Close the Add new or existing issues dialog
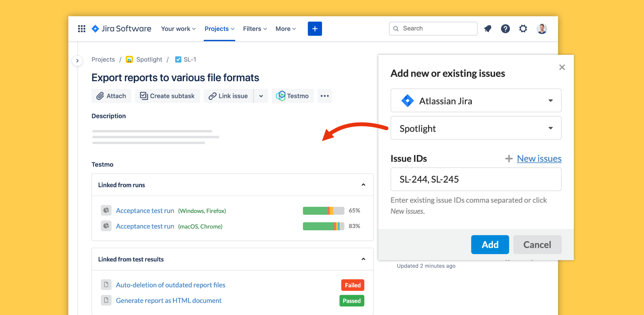The height and width of the screenshot is (315, 644). (x=562, y=67)
